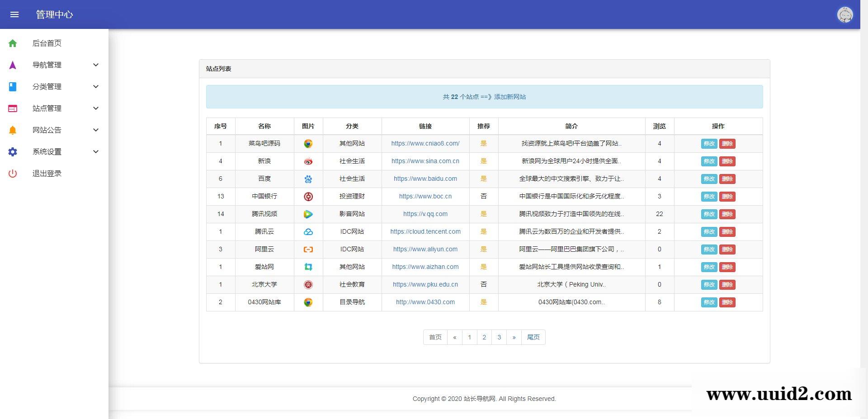Click the 系统设置 gear icon in the sidebar
The image size is (868, 419).
coord(12,151)
